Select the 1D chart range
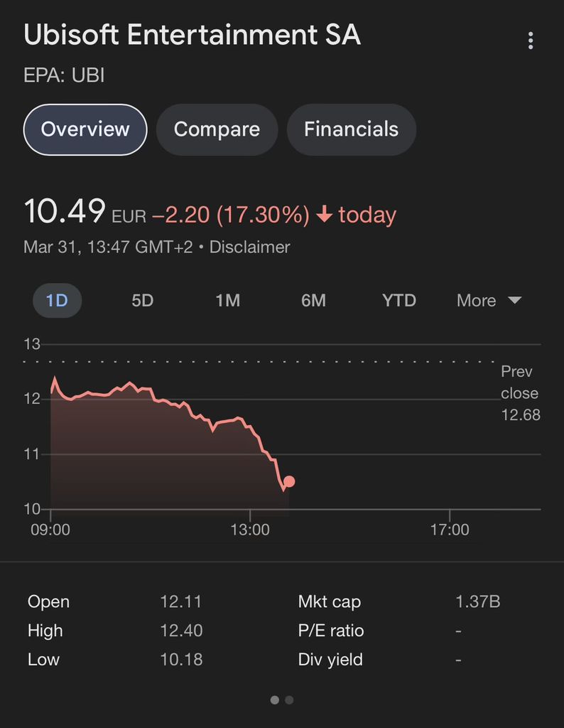Image resolution: width=564 pixels, height=728 pixels. click(x=57, y=301)
